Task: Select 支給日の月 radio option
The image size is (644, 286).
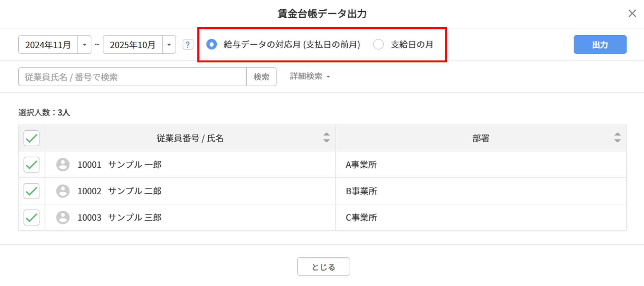Action: point(378,44)
